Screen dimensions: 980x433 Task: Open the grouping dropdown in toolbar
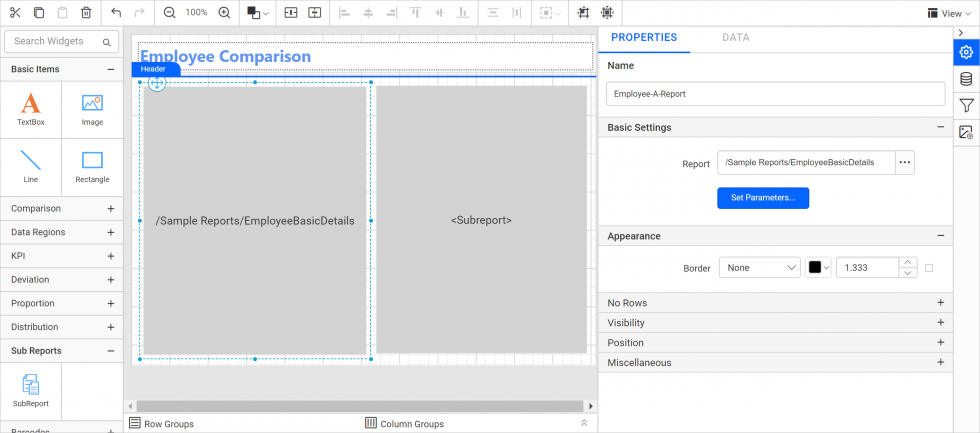click(x=550, y=13)
